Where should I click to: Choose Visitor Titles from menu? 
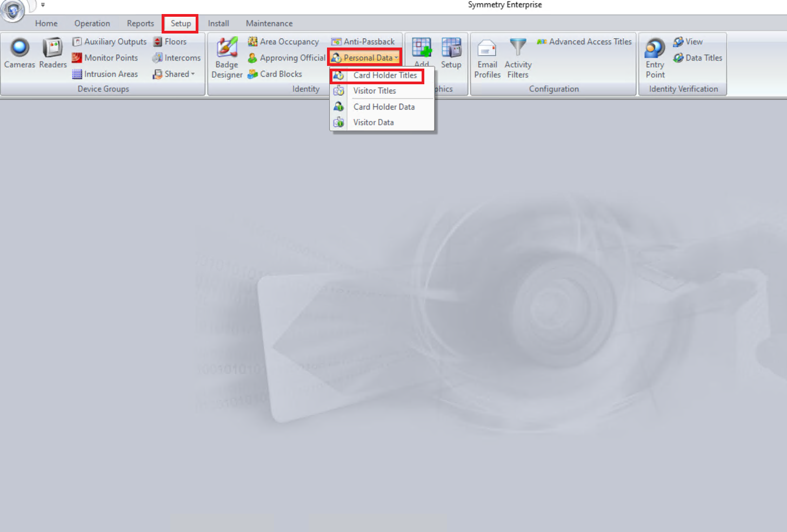382,91
